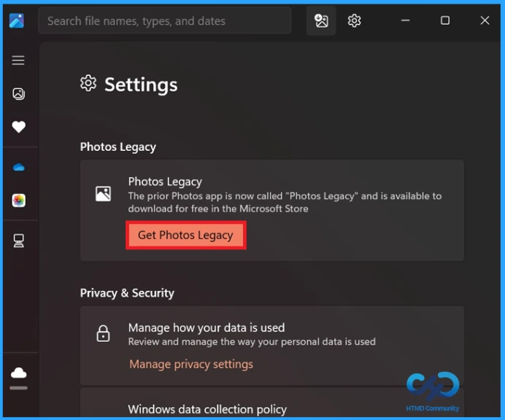Click the Photos Legacy section heading
This screenshot has height=420, width=505.
[118, 147]
